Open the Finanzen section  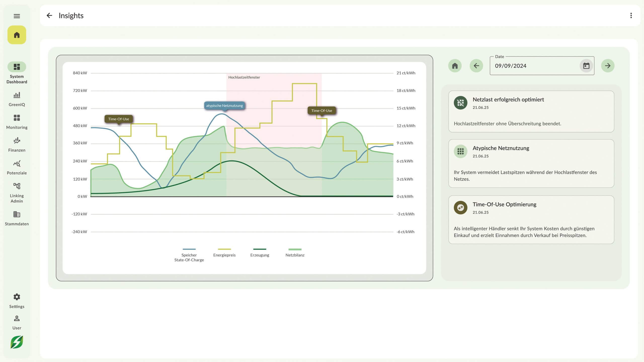[x=17, y=145]
